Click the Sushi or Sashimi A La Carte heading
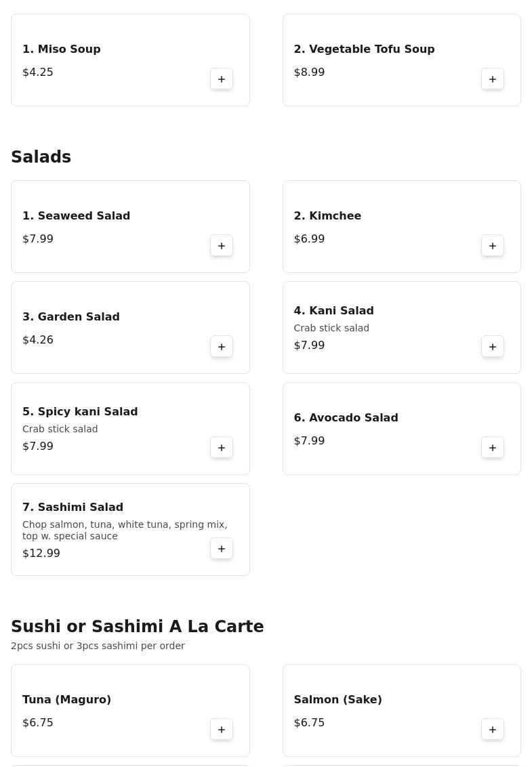This screenshot has width=532, height=767. pyautogui.click(x=138, y=627)
